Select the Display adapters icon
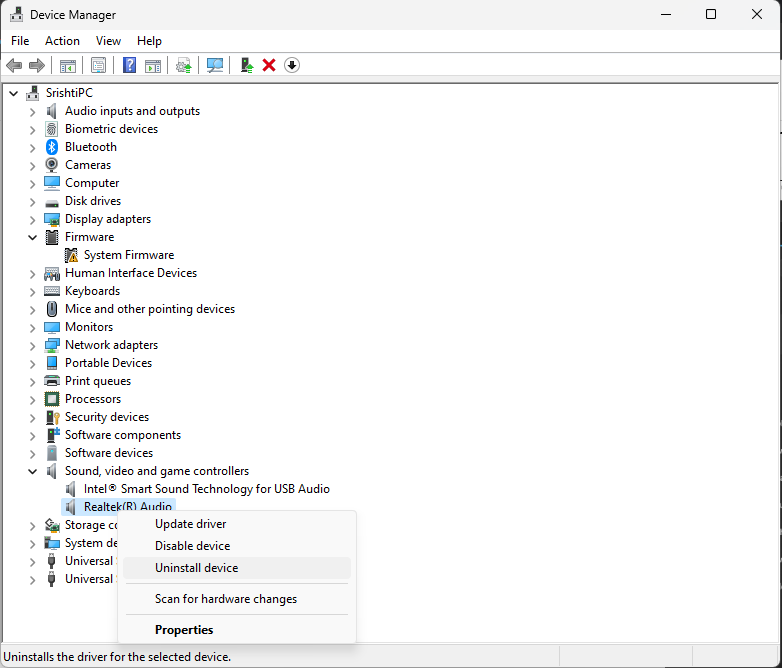 coord(52,219)
